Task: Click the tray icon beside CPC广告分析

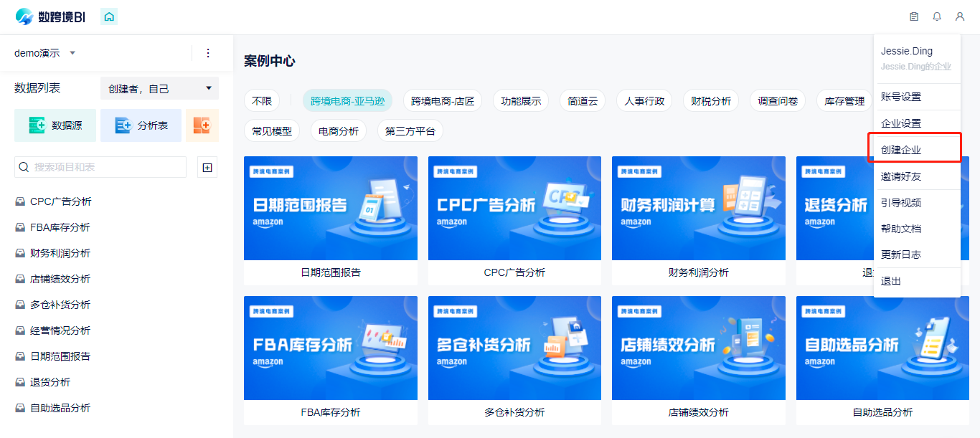Action: [20, 202]
